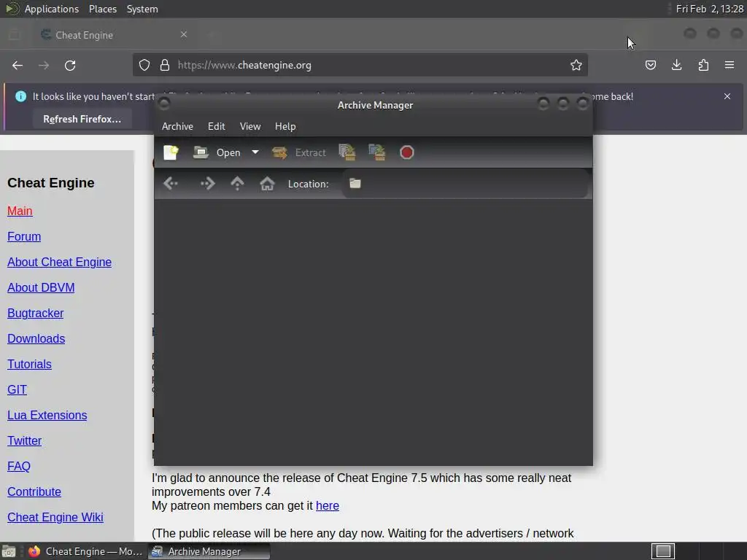This screenshot has width=747, height=560.
Task: Open the Firefox downloads panel
Action: 676,65
